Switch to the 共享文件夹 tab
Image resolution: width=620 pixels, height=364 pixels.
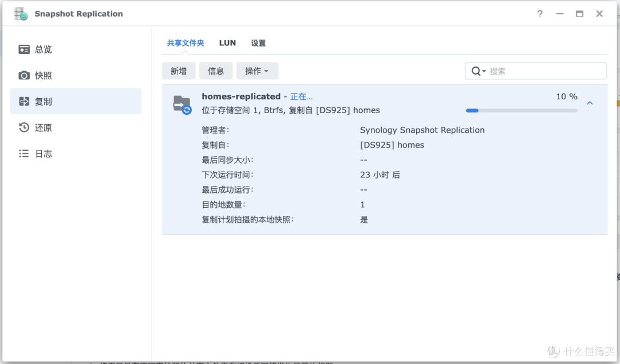click(185, 43)
